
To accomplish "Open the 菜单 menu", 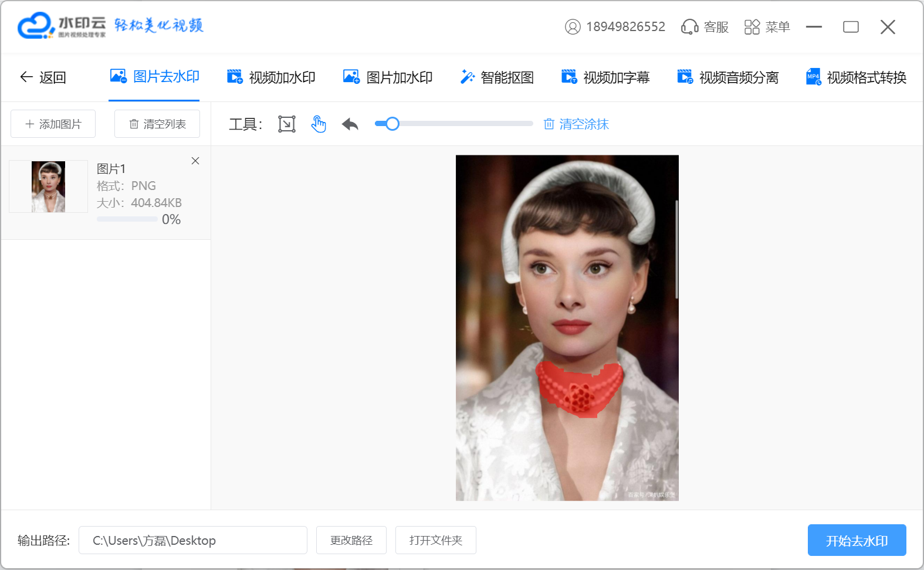I will (x=767, y=27).
